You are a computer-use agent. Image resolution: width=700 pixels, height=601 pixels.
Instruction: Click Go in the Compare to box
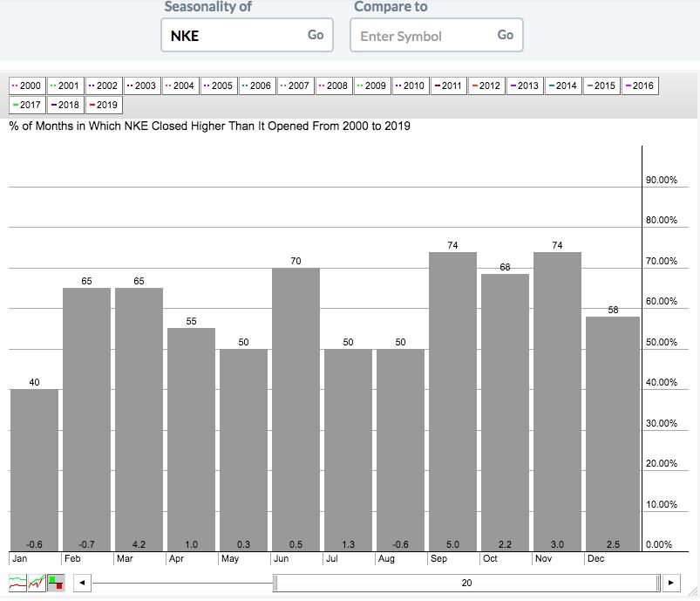coord(506,35)
